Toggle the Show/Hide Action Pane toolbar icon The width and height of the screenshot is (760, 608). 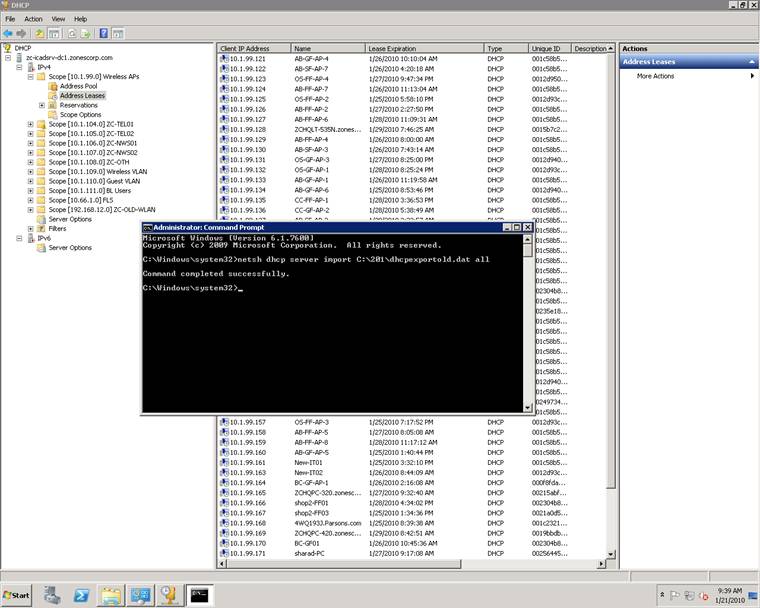118,33
